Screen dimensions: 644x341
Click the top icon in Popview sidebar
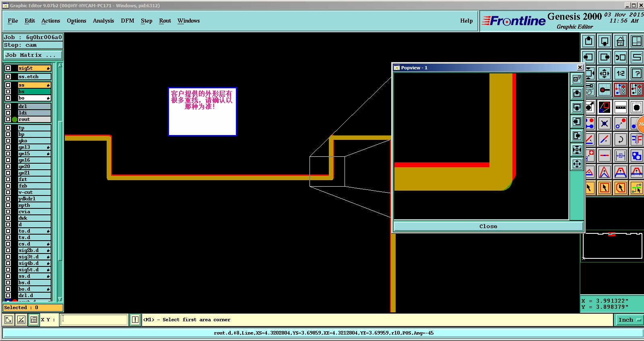tap(577, 79)
